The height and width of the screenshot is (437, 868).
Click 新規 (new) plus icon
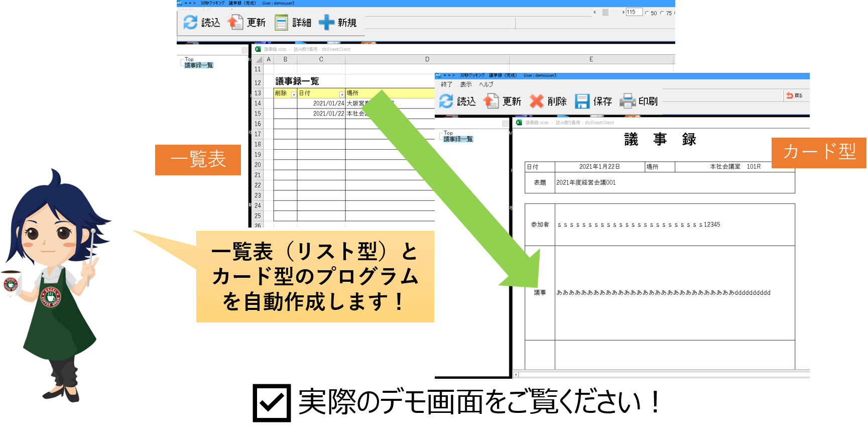[326, 22]
